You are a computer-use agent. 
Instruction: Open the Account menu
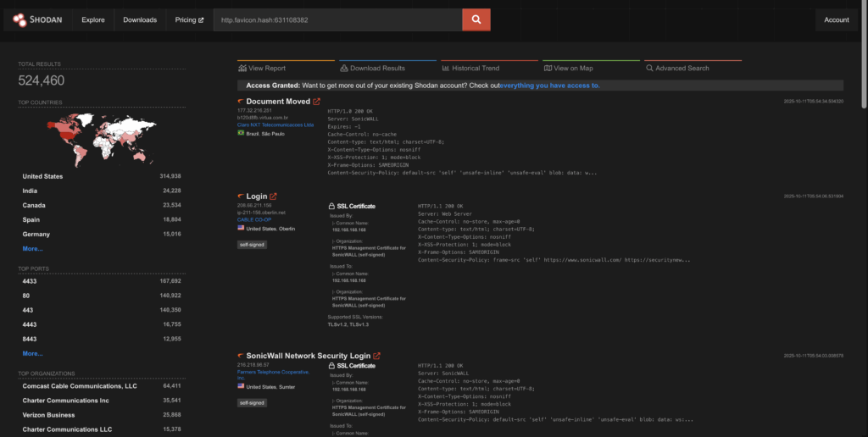coord(836,19)
